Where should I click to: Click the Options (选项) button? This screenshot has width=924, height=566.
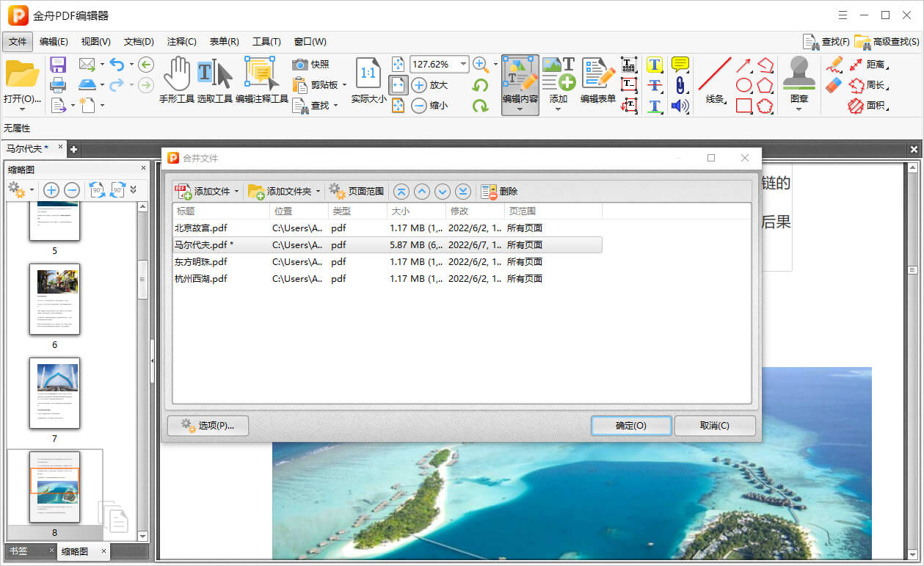[208, 426]
